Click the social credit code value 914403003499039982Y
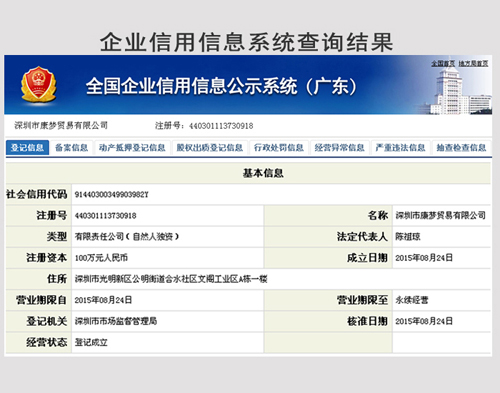500x393 pixels. click(x=112, y=195)
